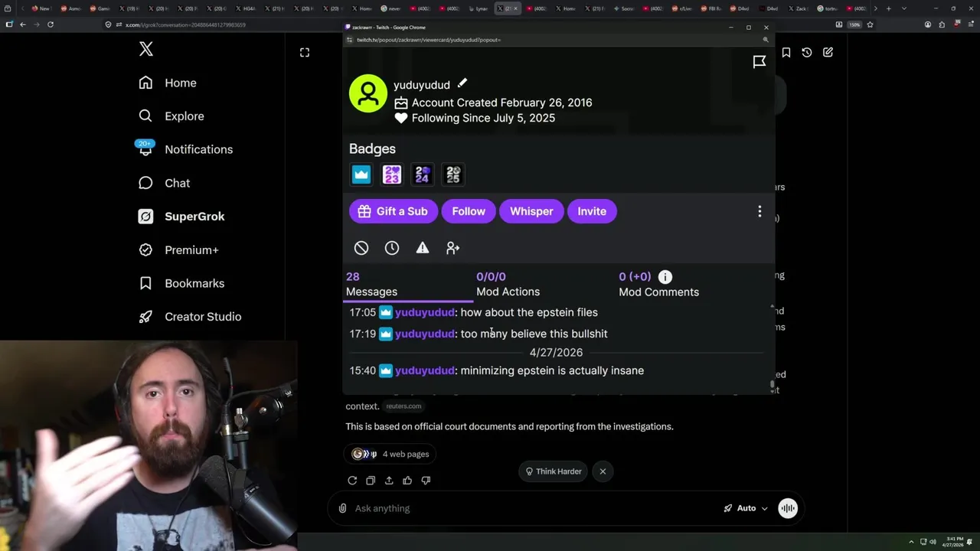980x551 pixels.
Task: Click the share response upload icon
Action: click(389, 481)
